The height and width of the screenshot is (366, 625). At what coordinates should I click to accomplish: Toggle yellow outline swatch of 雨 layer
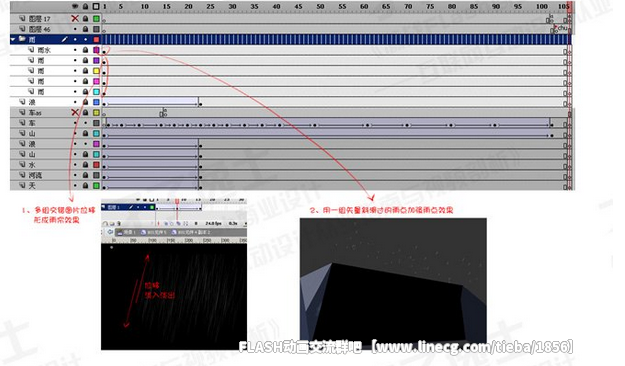pyautogui.click(x=96, y=71)
